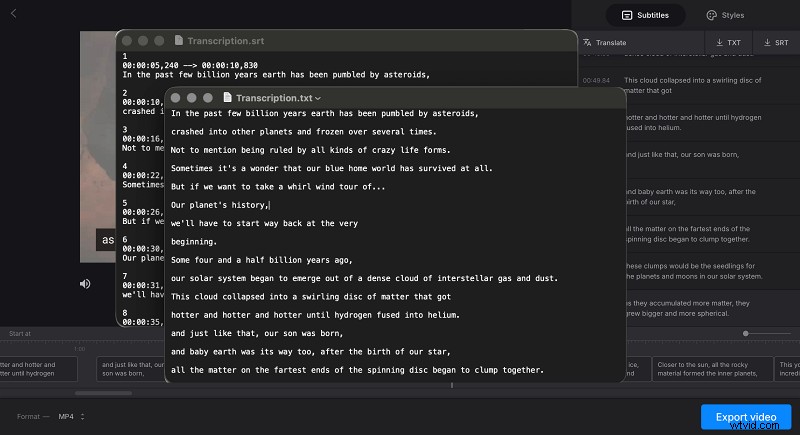800x435 pixels.
Task: Download subtitles as TXT file
Action: pyautogui.click(x=728, y=43)
